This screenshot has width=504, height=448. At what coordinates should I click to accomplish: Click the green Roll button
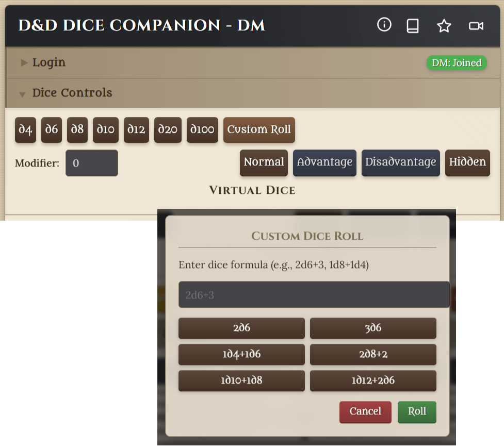[x=417, y=412]
